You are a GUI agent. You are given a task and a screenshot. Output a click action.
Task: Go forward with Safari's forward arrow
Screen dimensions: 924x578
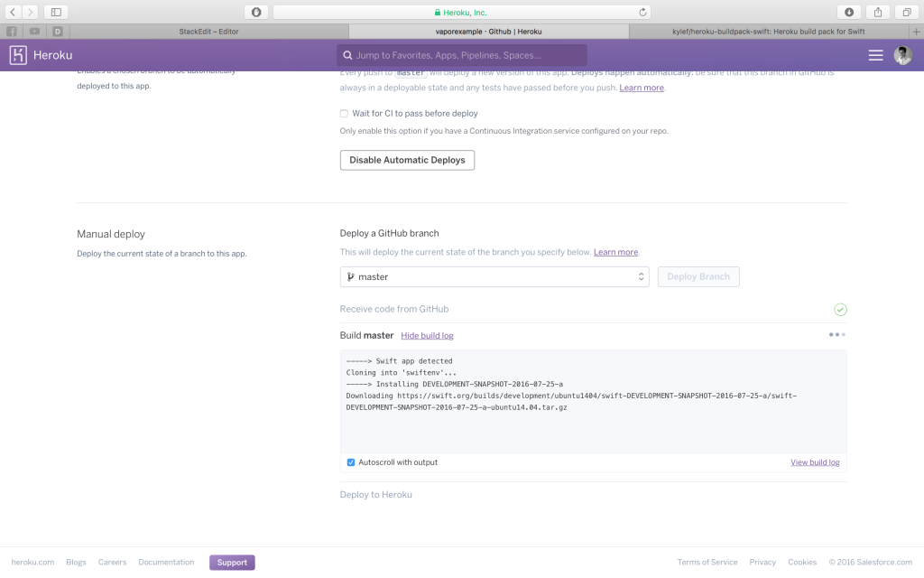tap(30, 12)
